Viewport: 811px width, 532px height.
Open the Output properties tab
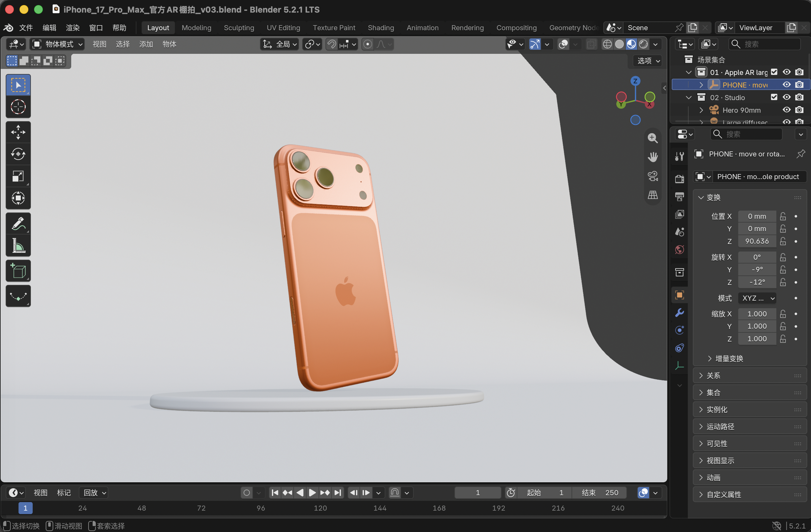click(680, 196)
